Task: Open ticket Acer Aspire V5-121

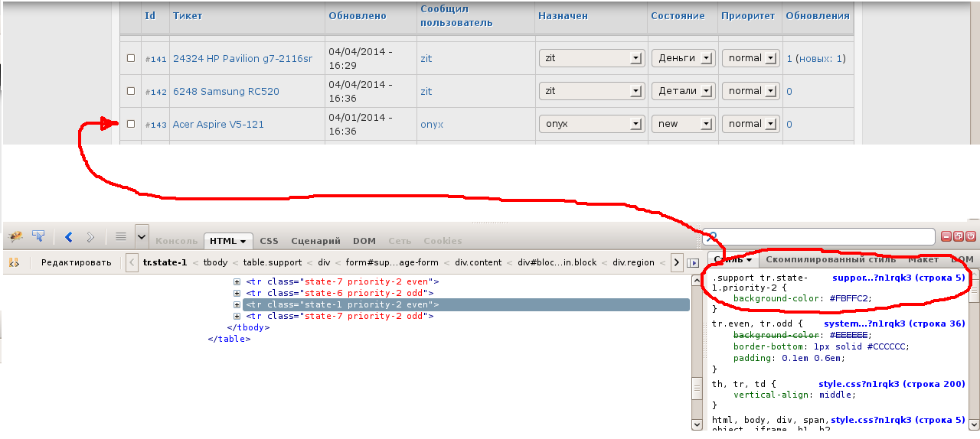Action: tap(218, 124)
